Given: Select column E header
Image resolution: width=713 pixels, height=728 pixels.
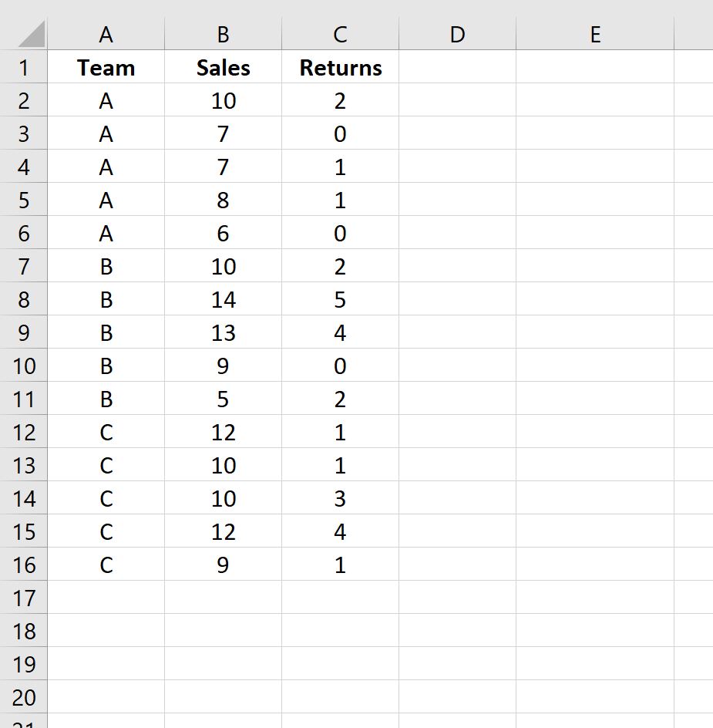Looking at the screenshot, I should click(595, 34).
